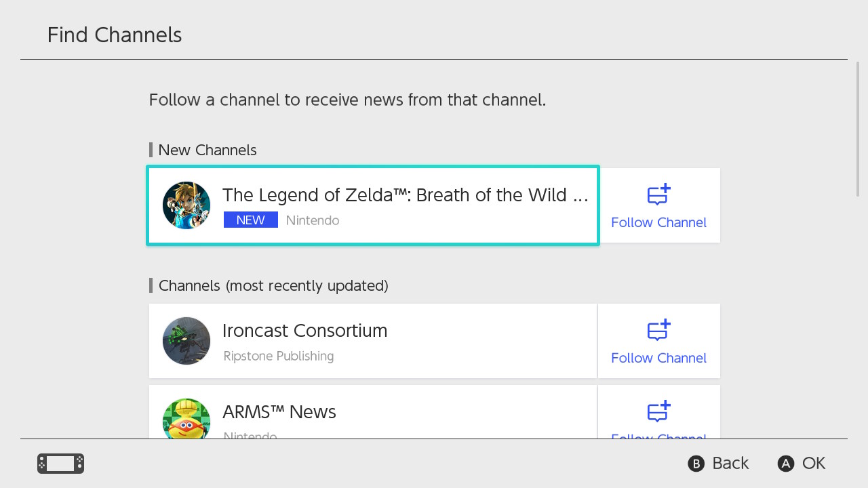The height and width of the screenshot is (488, 868).
Task: Click the Channels (most recently updated) header
Action: click(x=273, y=285)
